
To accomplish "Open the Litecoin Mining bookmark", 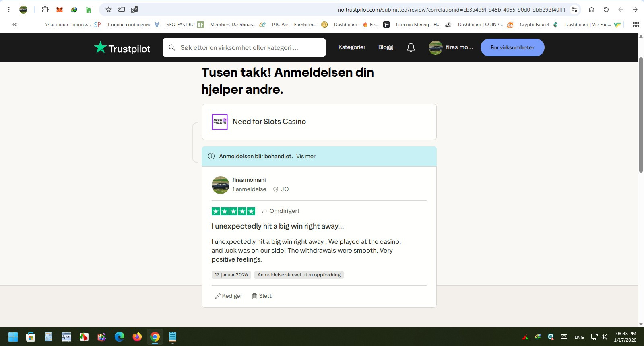I will click(423, 25).
